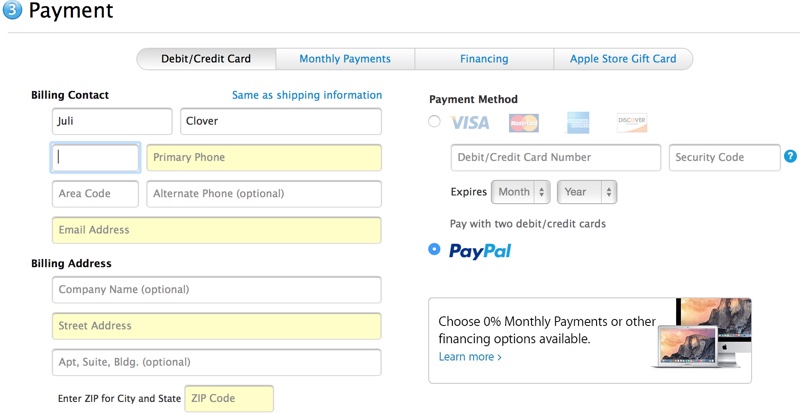
Task: Click the Discover card logo icon
Action: [632, 123]
